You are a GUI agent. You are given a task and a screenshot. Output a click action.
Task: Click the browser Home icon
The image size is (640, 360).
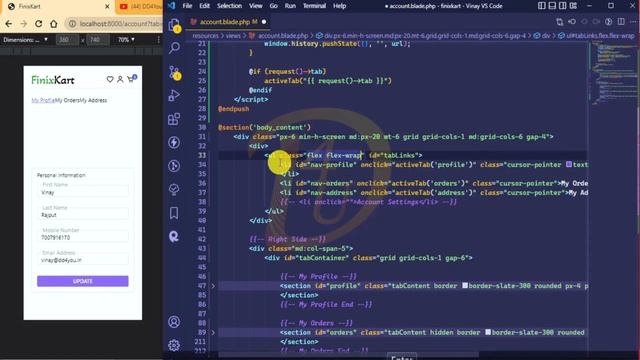pyautogui.click(x=53, y=24)
